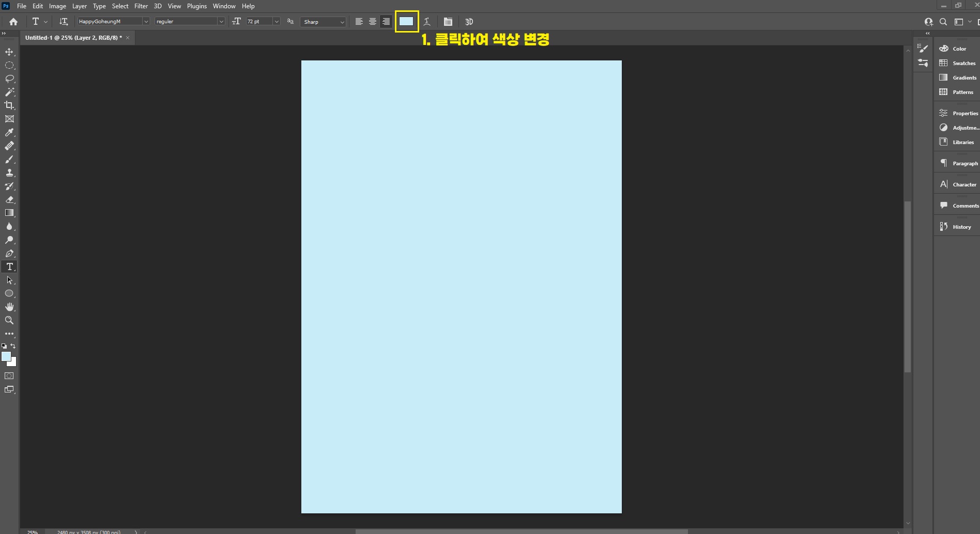The width and height of the screenshot is (980, 534).
Task: Select the Gradient tool
Action: coord(9,213)
